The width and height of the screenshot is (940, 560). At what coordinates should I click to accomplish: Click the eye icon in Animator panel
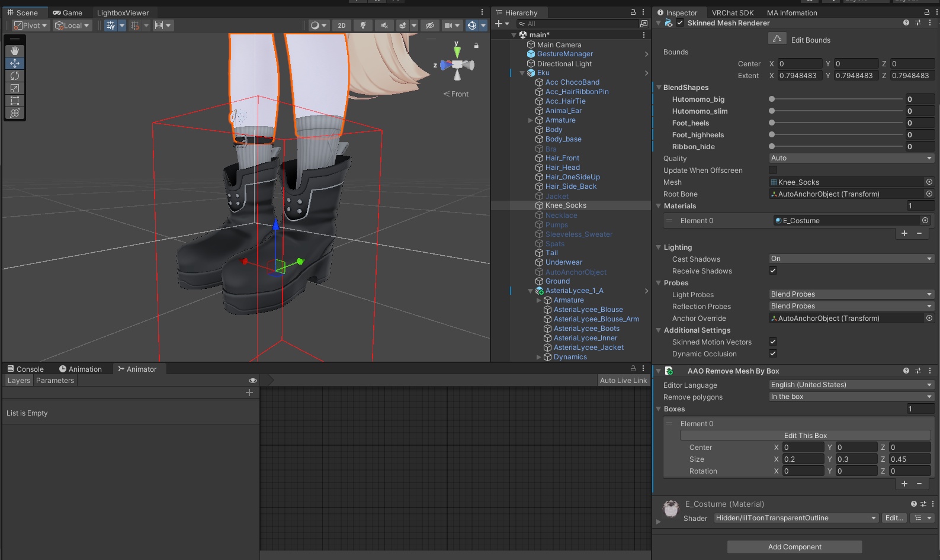point(253,381)
